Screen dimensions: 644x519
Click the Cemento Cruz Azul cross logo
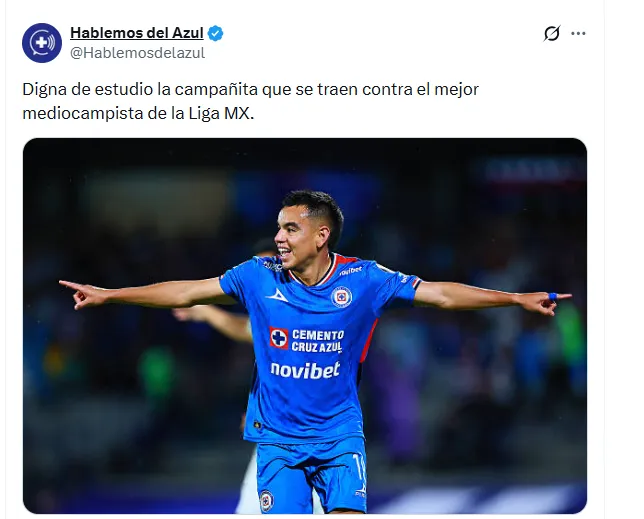tap(279, 338)
